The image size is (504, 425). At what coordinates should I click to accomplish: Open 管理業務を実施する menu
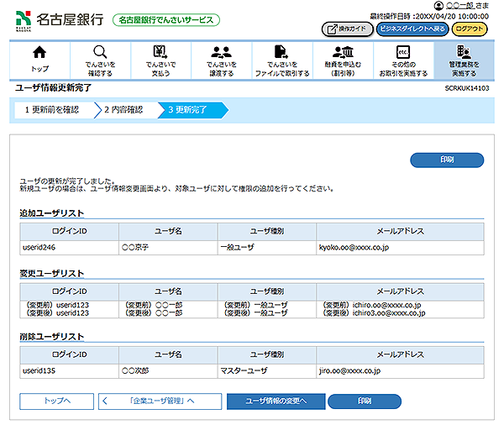[x=464, y=59]
